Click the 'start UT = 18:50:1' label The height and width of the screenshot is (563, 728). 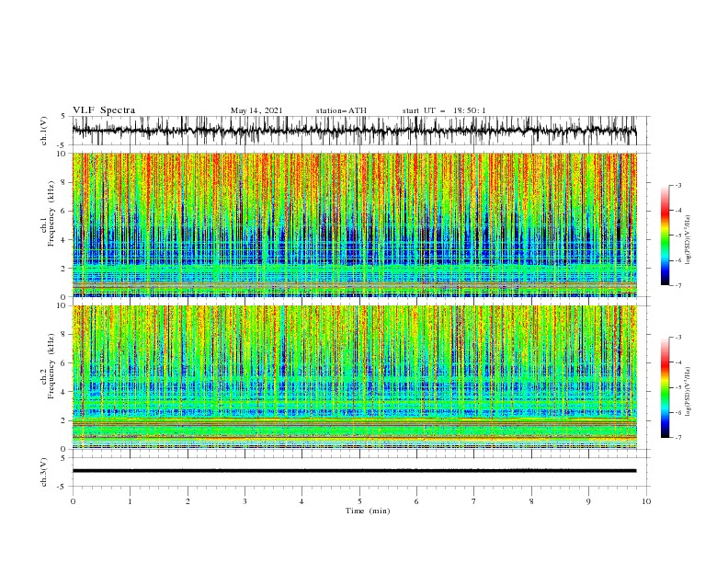[x=444, y=110]
